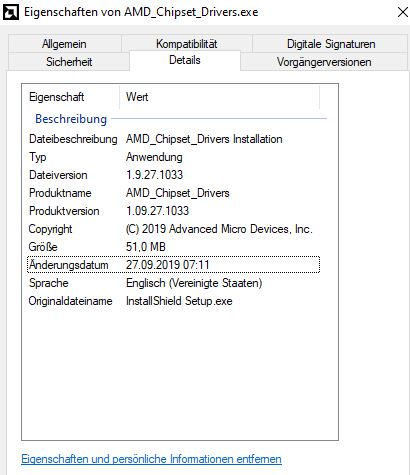Click 'Eigenschaften und persönliche Informationen entfernen' link
Viewport: 410px width, 475px height.
[x=151, y=459]
